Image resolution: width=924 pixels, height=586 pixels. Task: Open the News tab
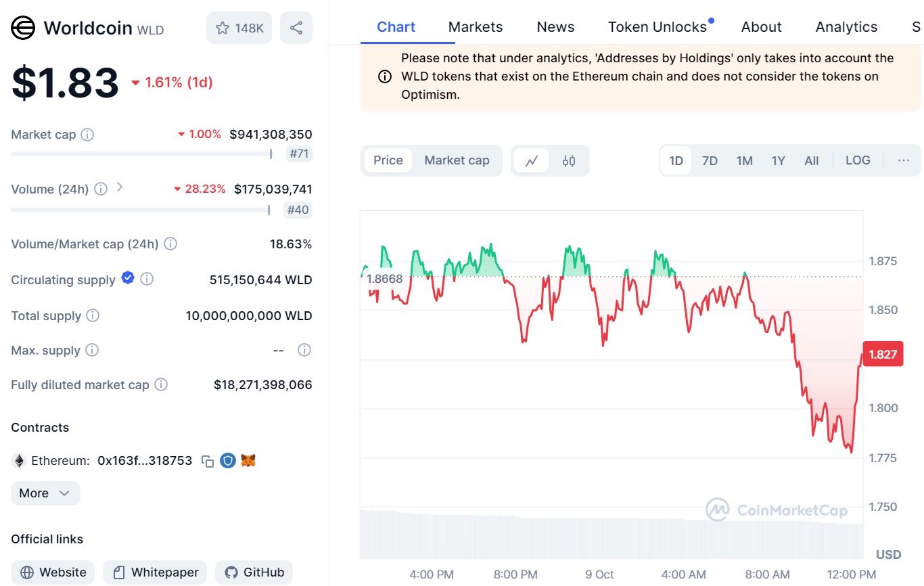click(555, 27)
